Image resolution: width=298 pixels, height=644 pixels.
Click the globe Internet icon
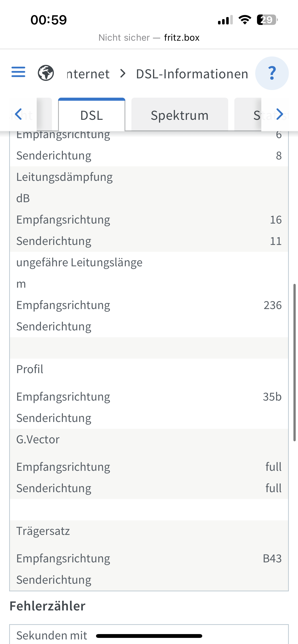[x=46, y=73]
